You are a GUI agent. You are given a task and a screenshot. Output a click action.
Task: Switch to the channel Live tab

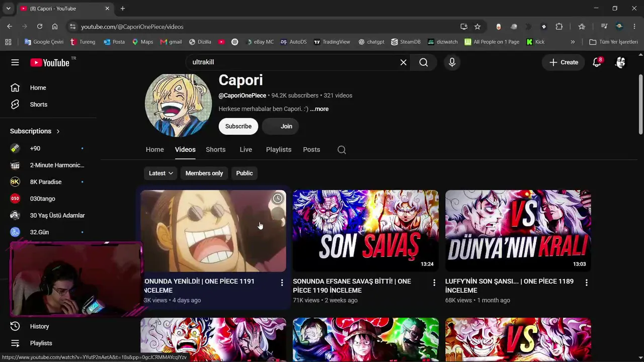coord(246,150)
